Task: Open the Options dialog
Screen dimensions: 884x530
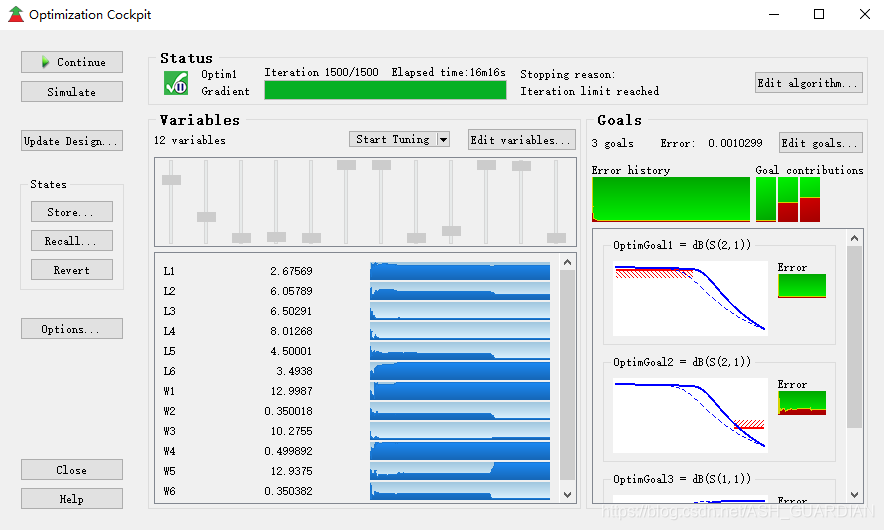Action: [x=72, y=329]
